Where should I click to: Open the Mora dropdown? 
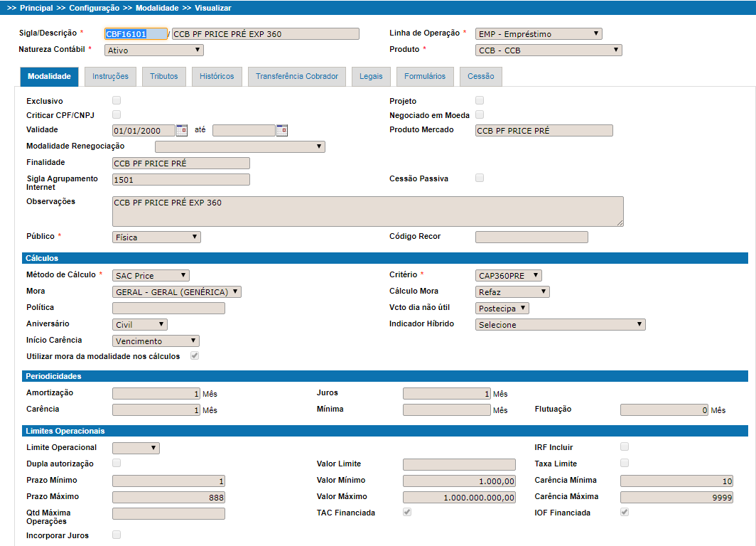tap(176, 291)
